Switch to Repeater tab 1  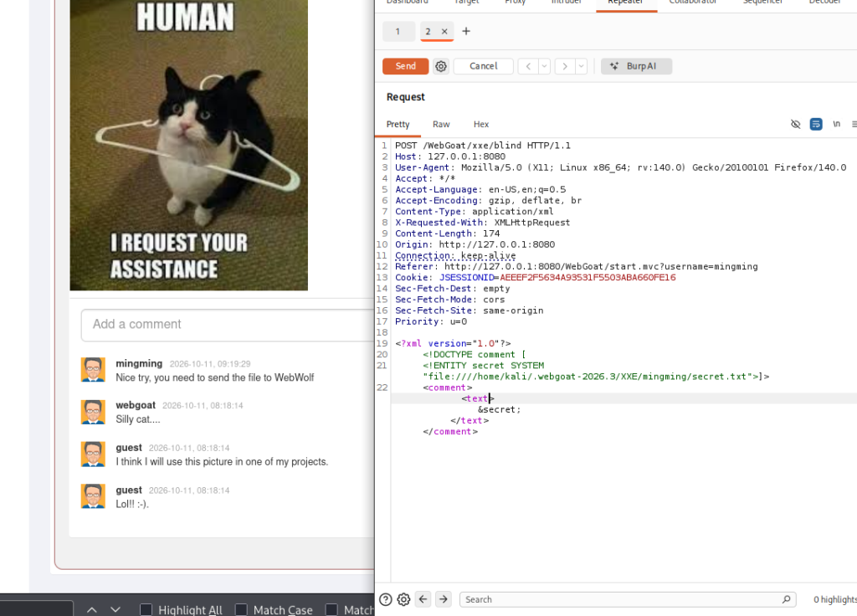point(398,31)
